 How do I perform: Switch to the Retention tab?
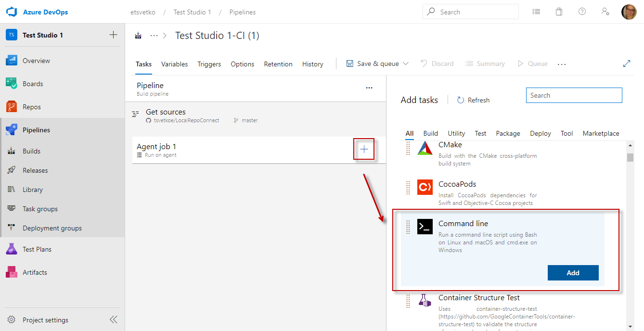pyautogui.click(x=278, y=64)
